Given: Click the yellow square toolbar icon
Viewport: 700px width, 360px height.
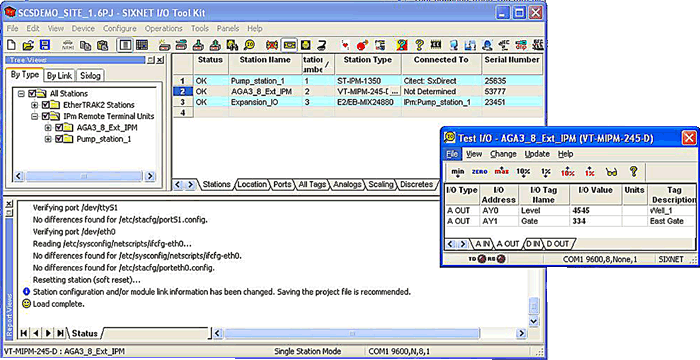Looking at the screenshot, I should [305, 45].
